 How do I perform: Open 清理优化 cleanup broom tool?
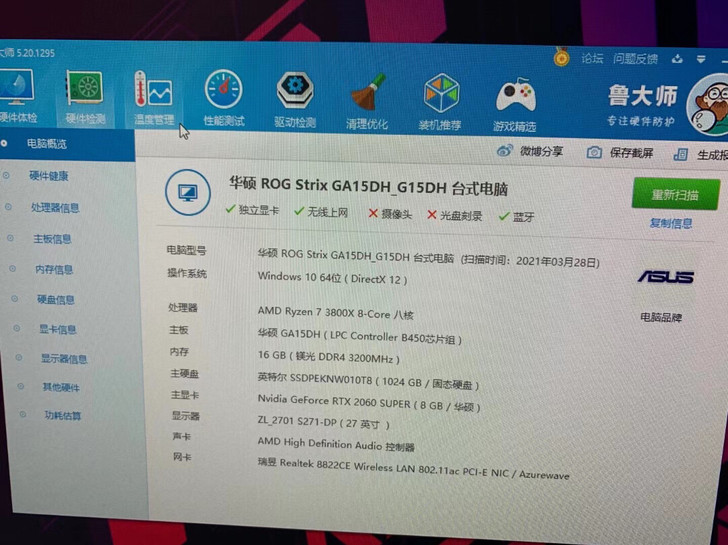point(367,102)
